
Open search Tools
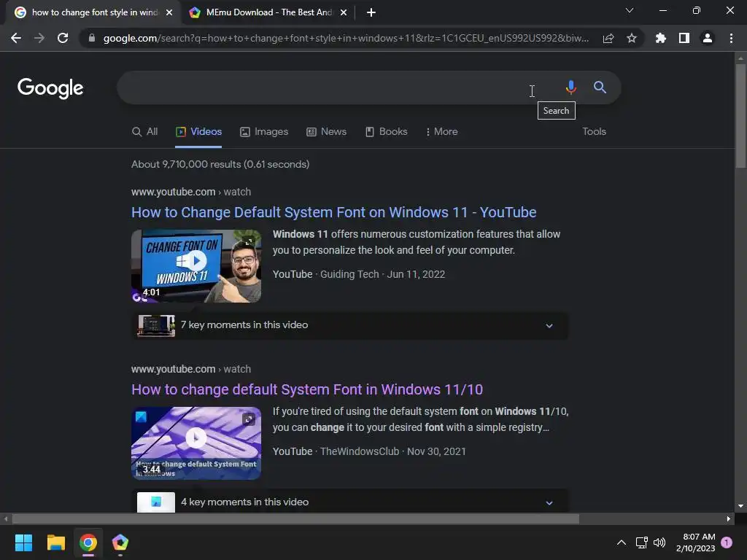pos(594,132)
